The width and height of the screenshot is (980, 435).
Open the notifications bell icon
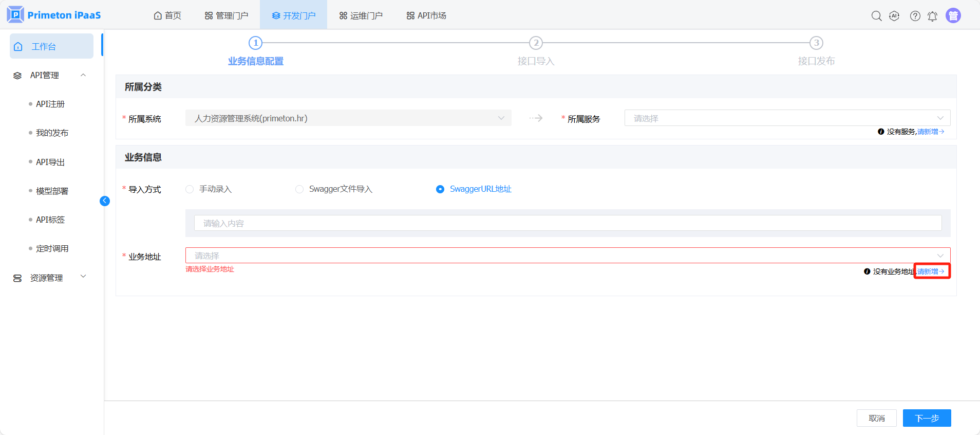932,16
